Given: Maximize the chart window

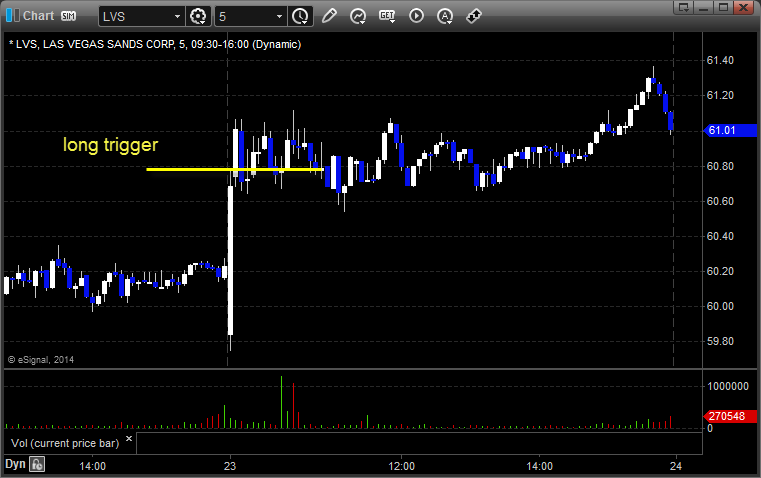Looking at the screenshot, I should [723, 7].
